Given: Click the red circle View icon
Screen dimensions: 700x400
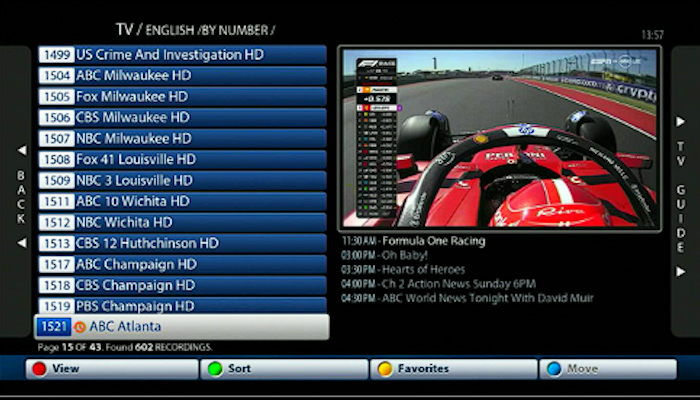Looking at the screenshot, I should pyautogui.click(x=40, y=369).
